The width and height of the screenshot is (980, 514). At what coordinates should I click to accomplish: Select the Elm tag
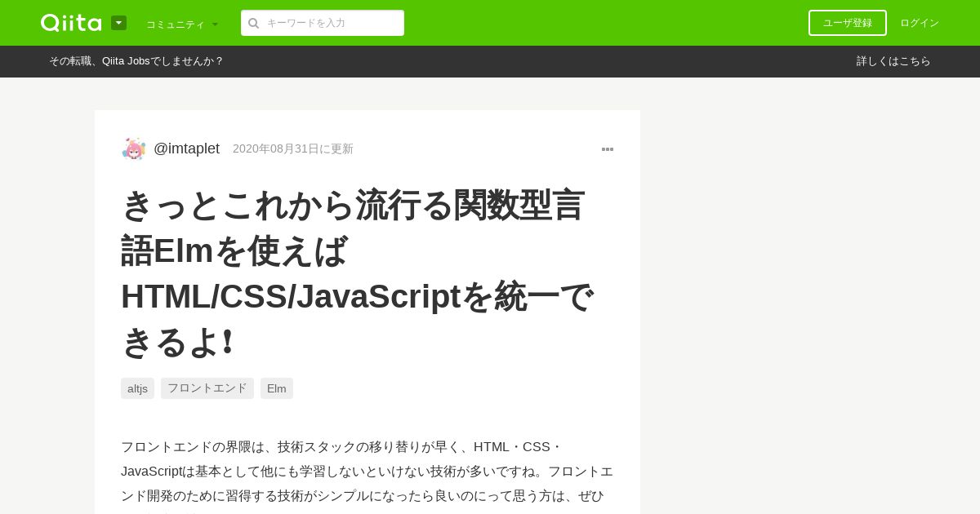click(277, 388)
